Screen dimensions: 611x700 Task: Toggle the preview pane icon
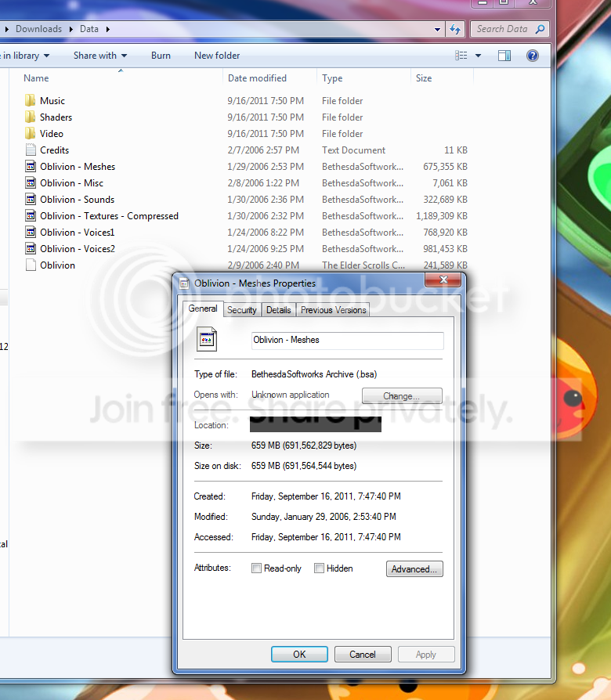504,56
